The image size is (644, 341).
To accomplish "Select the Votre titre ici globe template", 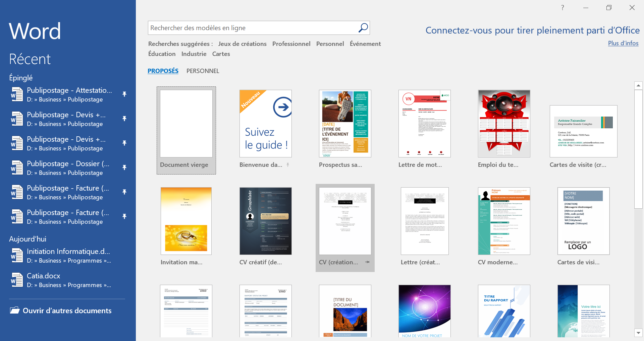I will pyautogui.click(x=584, y=311).
